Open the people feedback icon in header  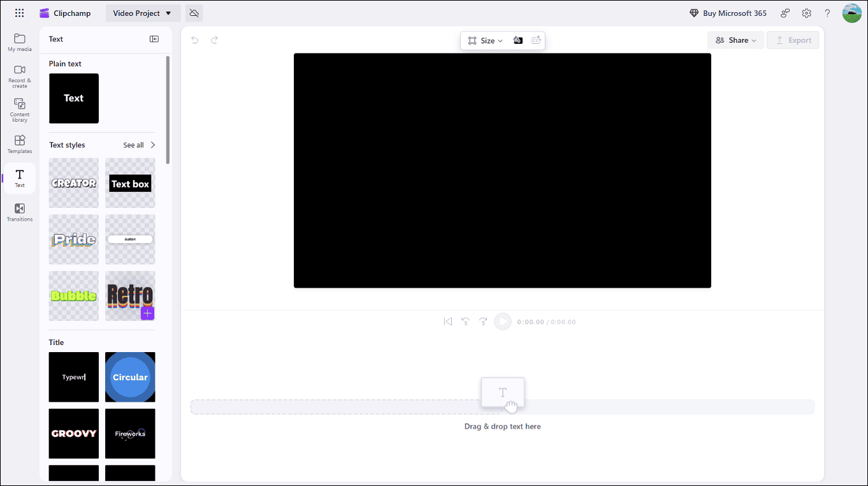(786, 13)
